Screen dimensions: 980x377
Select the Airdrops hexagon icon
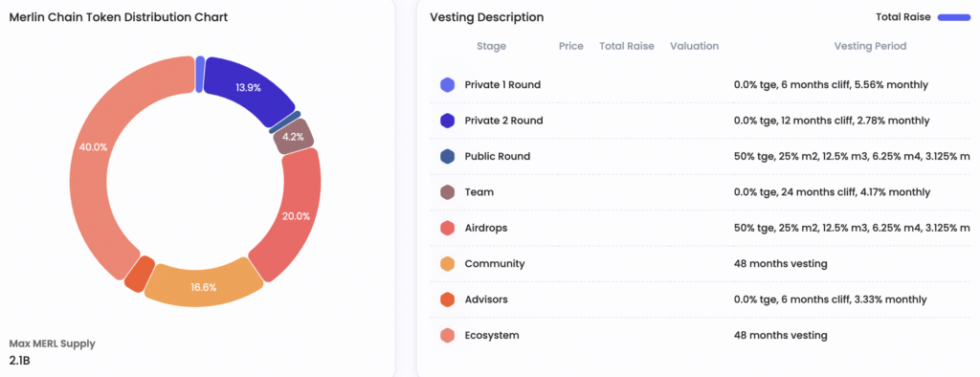pos(447,228)
